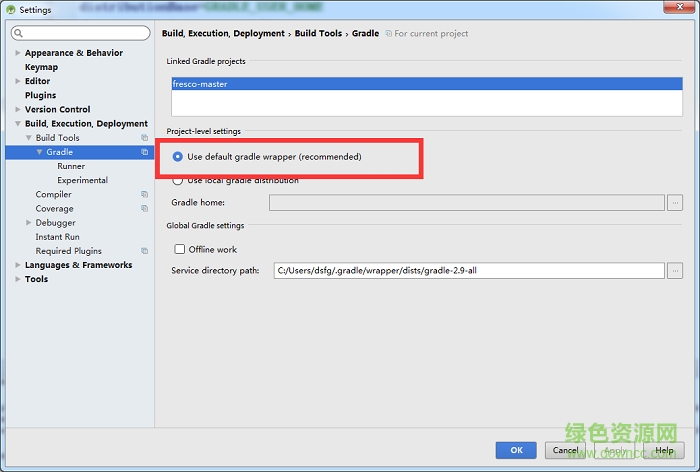Viewport: 700px width, 472px height.
Task: Click OK to confirm settings
Action: pyautogui.click(x=516, y=450)
